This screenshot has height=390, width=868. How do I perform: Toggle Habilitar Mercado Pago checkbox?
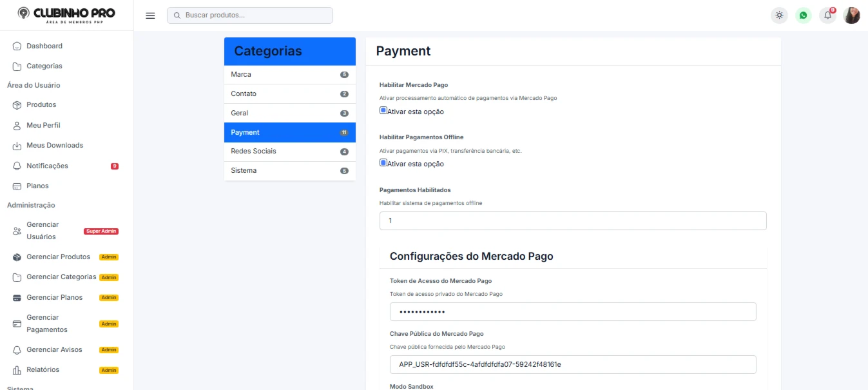click(383, 110)
